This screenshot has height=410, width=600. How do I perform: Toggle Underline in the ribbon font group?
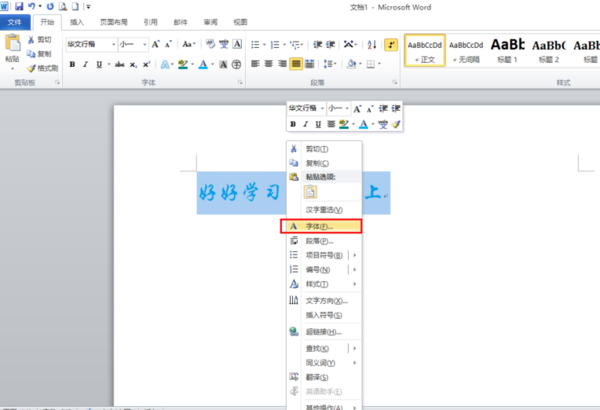point(99,64)
